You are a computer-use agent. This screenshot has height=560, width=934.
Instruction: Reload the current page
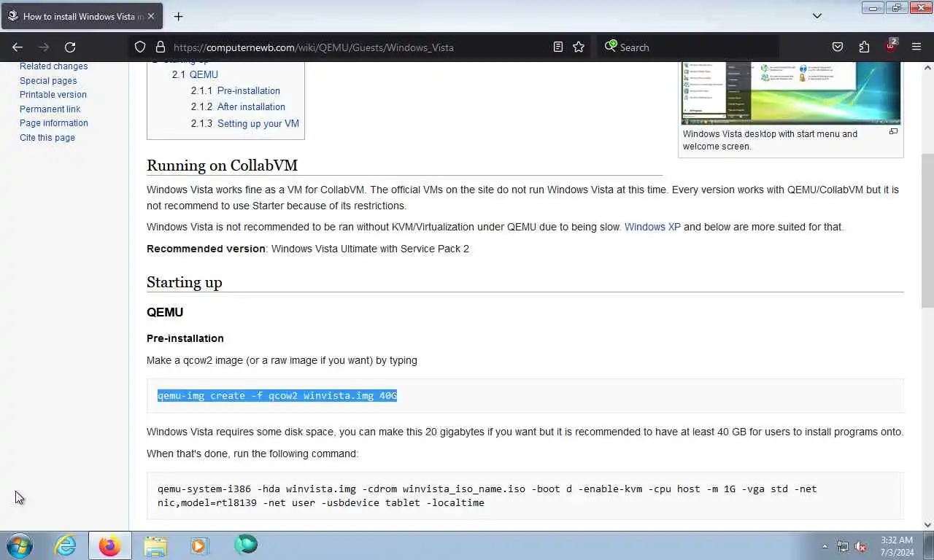click(x=70, y=47)
